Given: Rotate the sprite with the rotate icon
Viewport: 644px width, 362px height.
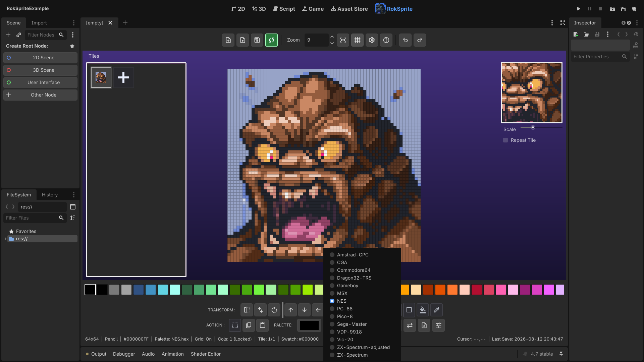Looking at the screenshot, I should point(274,310).
